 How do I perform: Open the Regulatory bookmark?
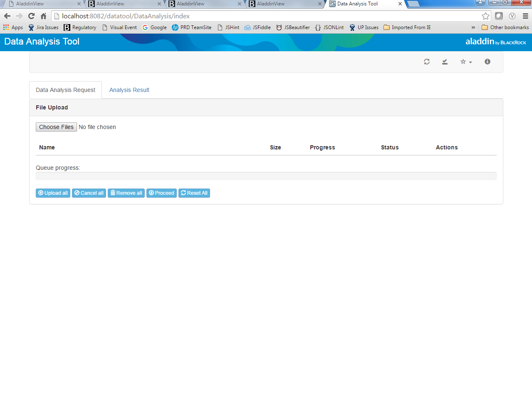pos(80,27)
